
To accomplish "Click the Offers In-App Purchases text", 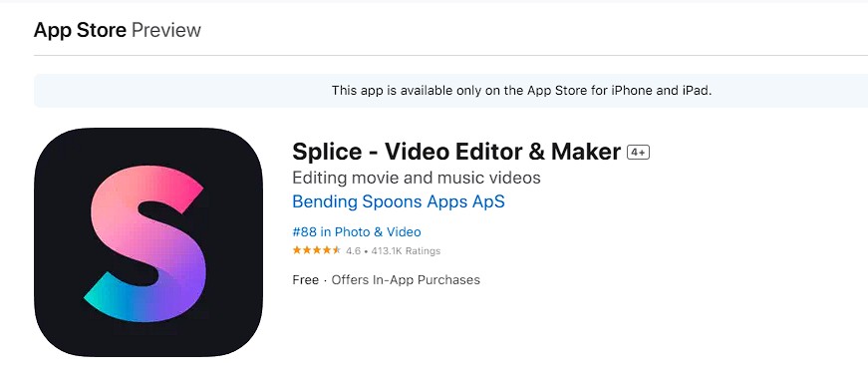I will point(406,279).
